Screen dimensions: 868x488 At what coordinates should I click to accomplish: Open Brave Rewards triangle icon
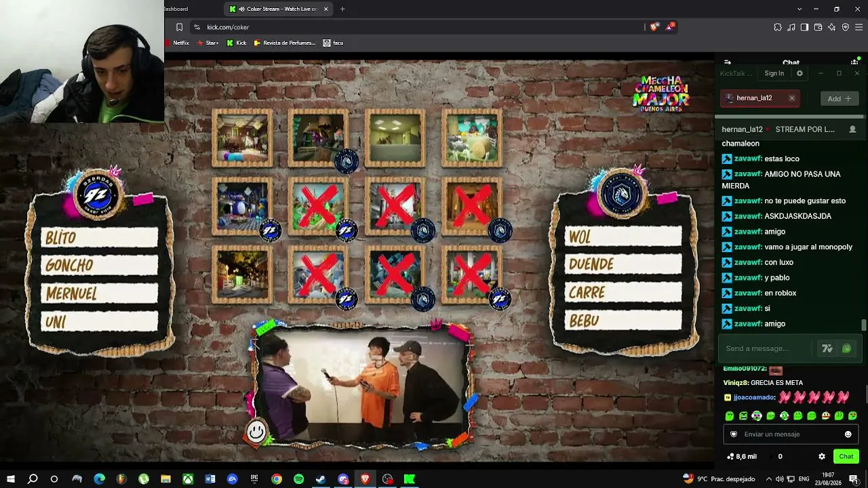(670, 27)
